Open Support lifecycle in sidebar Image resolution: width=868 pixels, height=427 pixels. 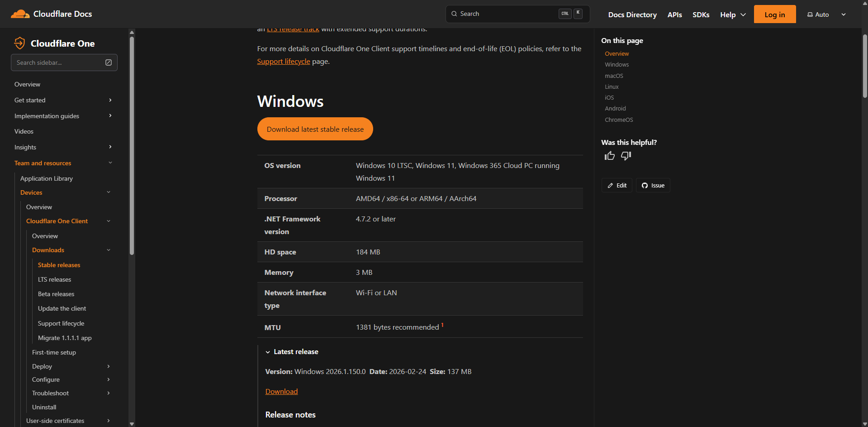click(x=61, y=323)
